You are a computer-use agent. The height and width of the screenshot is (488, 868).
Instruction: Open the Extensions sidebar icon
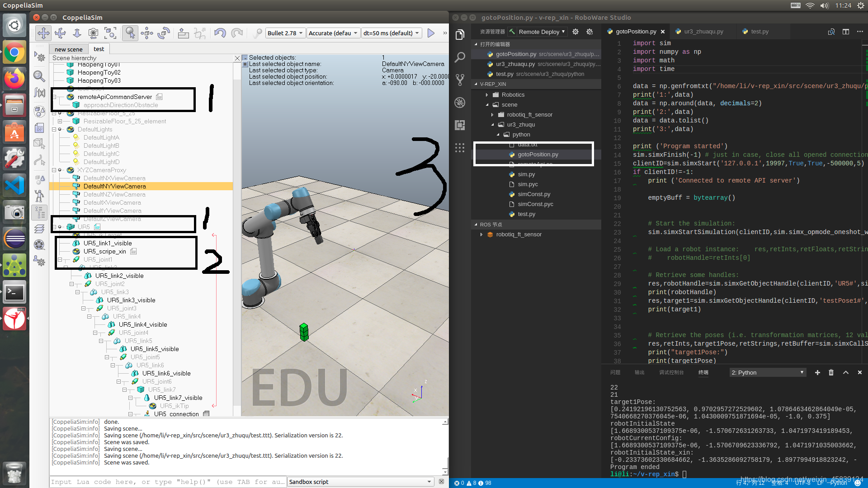click(460, 125)
